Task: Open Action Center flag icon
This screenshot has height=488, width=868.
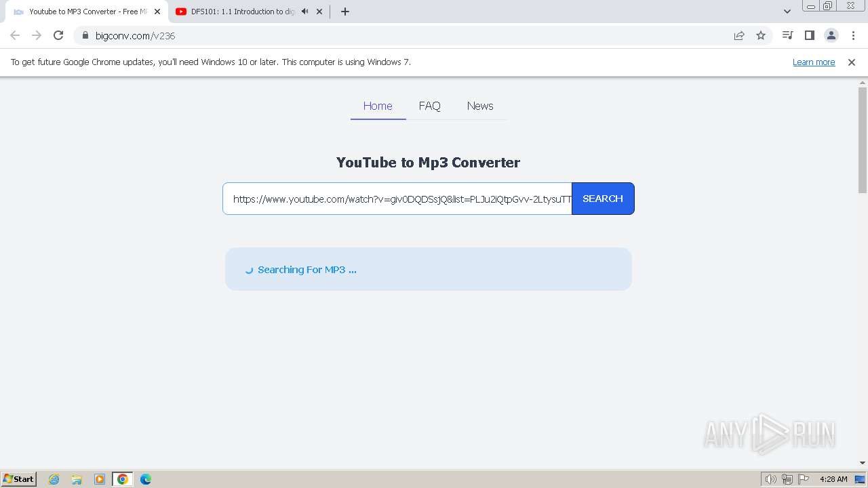Action: [804, 479]
